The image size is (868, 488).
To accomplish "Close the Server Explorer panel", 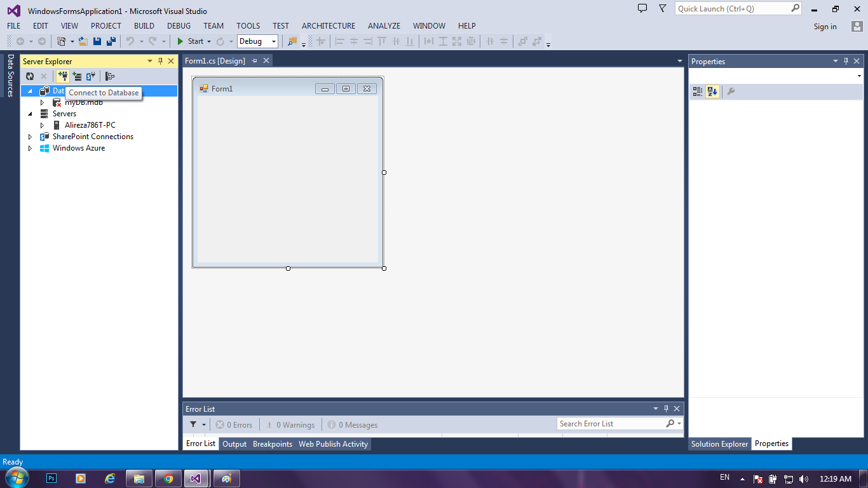I will pyautogui.click(x=171, y=61).
